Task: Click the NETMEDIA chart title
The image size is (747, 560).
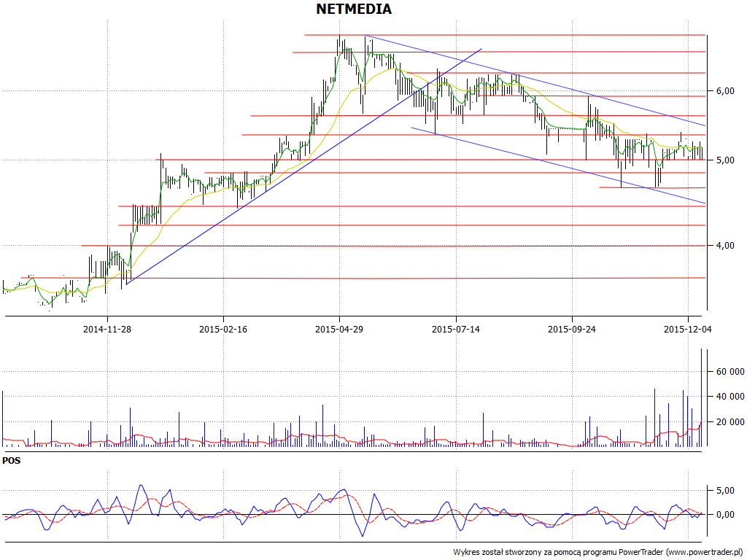Action: pos(354,9)
